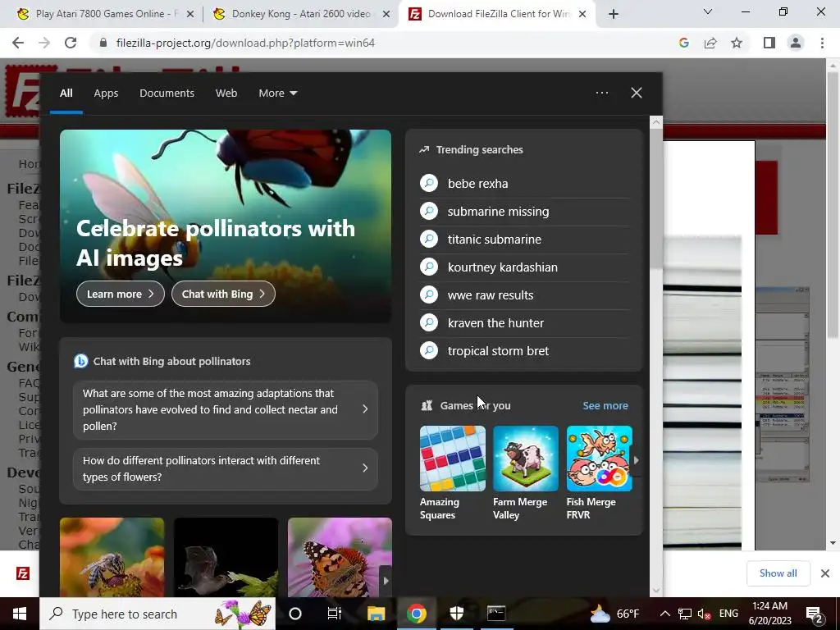Click the search panel scrollbar
Screen dimensions: 840x630
[x=656, y=199]
